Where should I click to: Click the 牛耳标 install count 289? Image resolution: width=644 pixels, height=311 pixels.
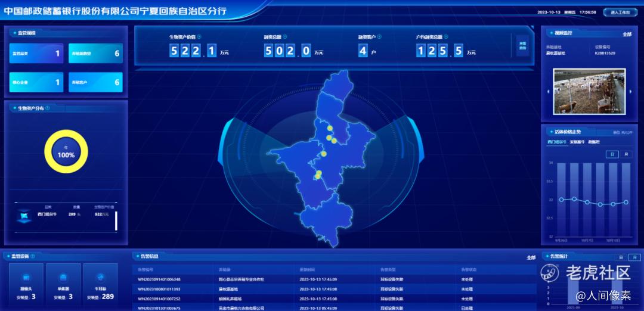tap(108, 297)
